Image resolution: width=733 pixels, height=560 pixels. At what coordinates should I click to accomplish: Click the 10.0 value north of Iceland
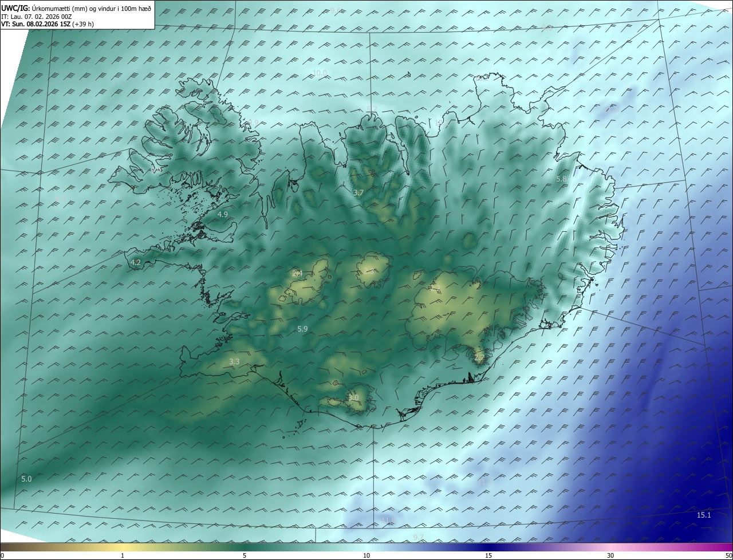pyautogui.click(x=320, y=73)
